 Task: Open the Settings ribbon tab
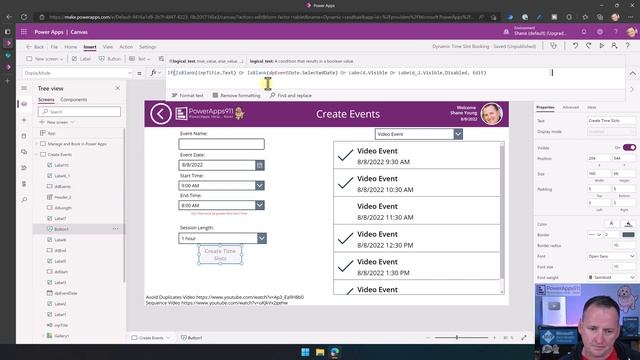[148, 47]
